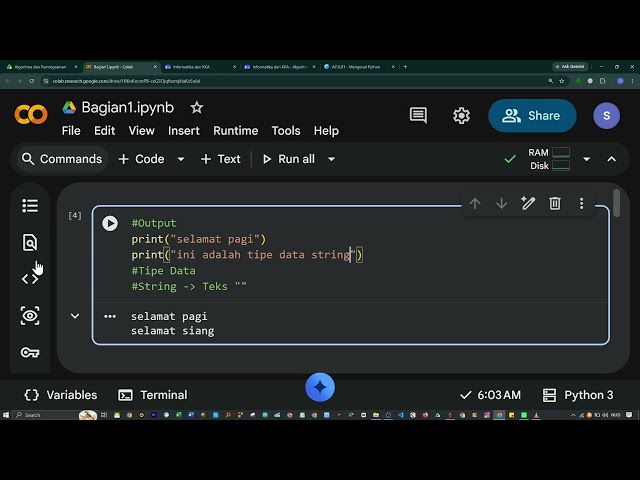This screenshot has height=480, width=640.
Task: Open the Colab logo home link
Action: click(31, 114)
